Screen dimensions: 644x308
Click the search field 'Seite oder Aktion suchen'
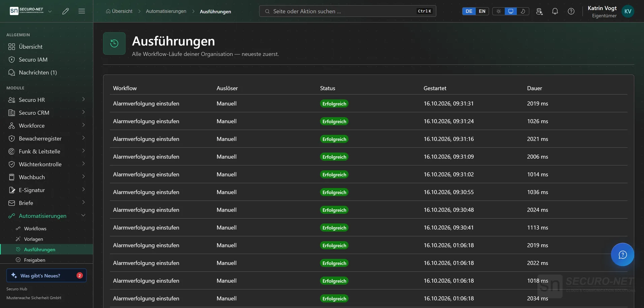tap(348, 11)
